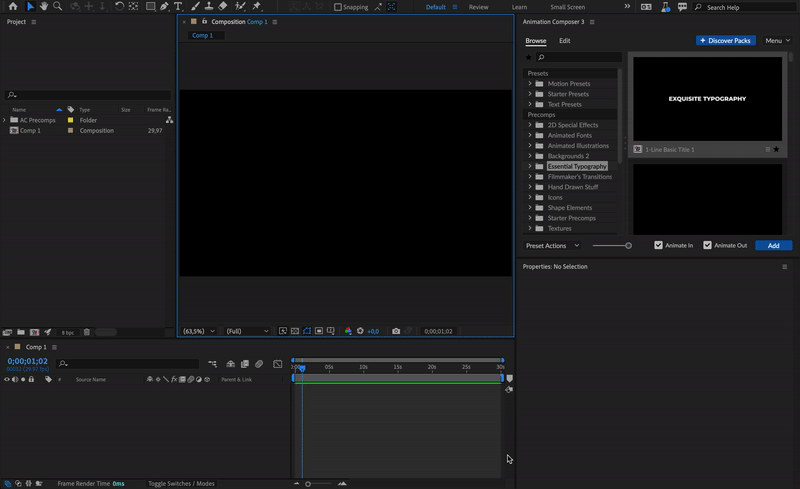Open the Graph Editor icon in timeline
Image resolution: width=800 pixels, height=489 pixels.
pos(278,364)
